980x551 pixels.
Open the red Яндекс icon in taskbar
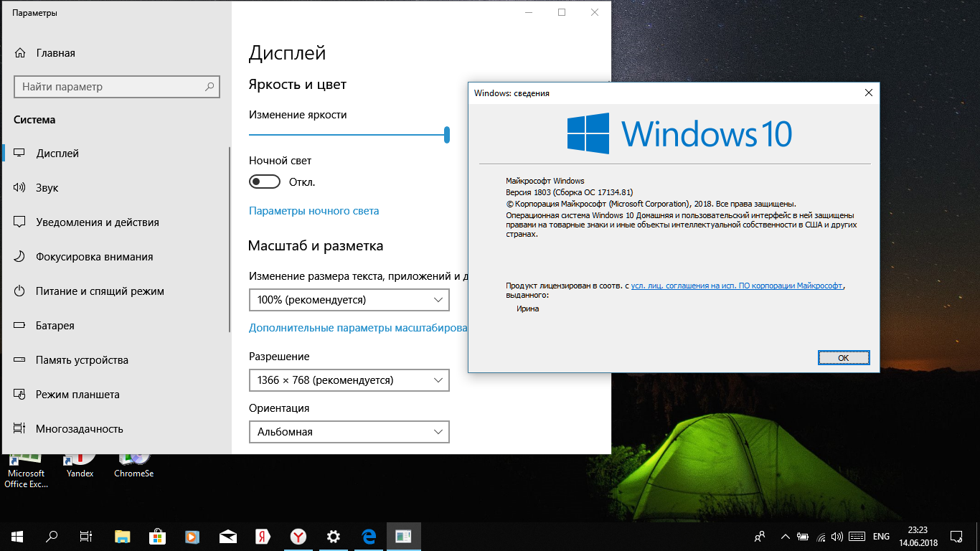pyautogui.click(x=263, y=536)
